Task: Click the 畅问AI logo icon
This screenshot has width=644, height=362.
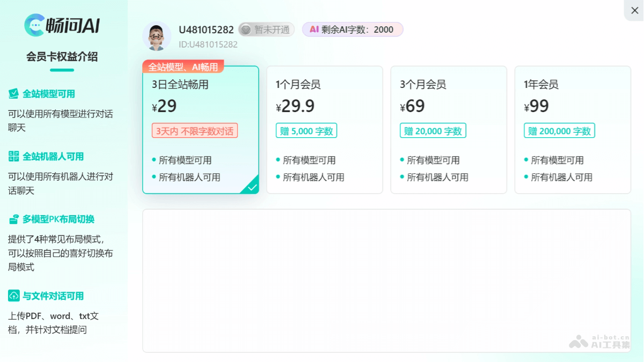Action: pyautogui.click(x=34, y=24)
